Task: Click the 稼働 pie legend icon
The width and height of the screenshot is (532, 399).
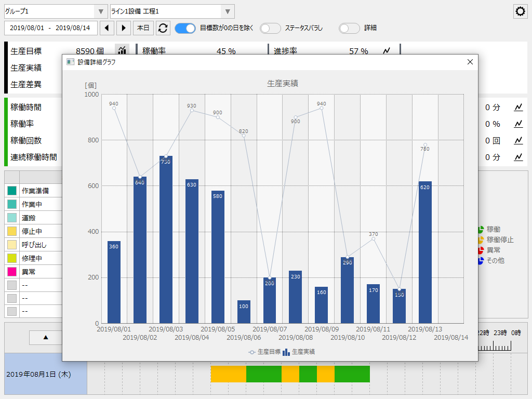Action: (480, 230)
